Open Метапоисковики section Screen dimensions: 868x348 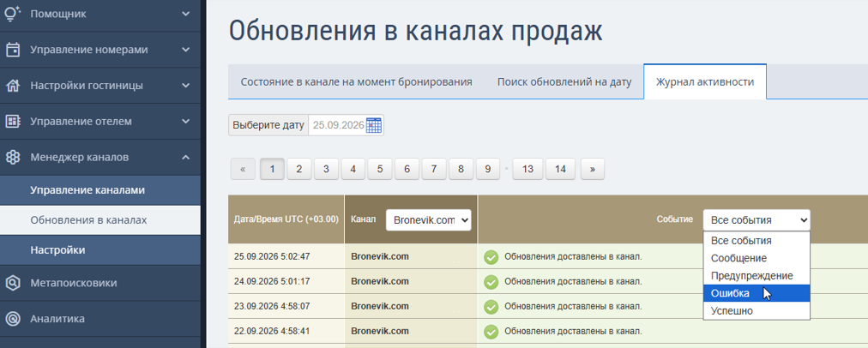click(x=100, y=283)
